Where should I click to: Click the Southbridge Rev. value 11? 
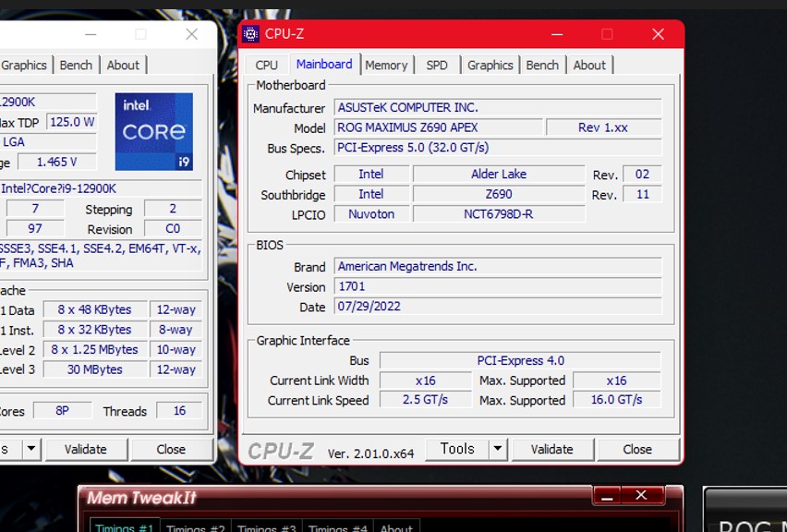643,194
